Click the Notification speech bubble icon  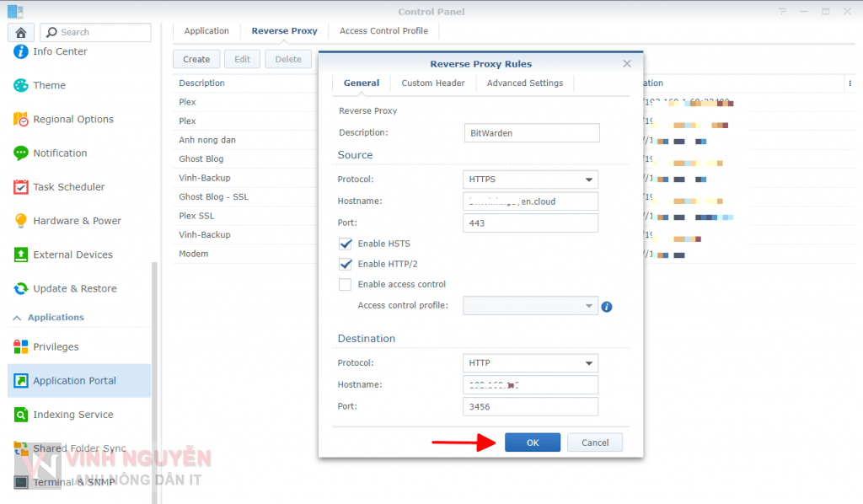point(21,153)
